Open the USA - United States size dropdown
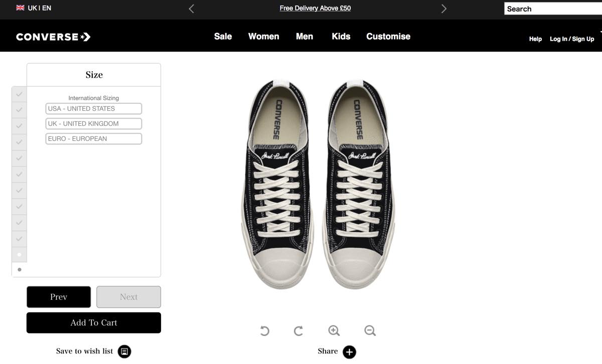 (x=94, y=109)
